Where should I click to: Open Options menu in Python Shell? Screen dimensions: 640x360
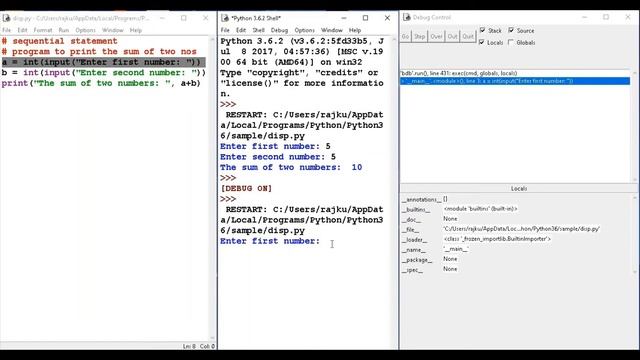pyautogui.click(x=304, y=30)
